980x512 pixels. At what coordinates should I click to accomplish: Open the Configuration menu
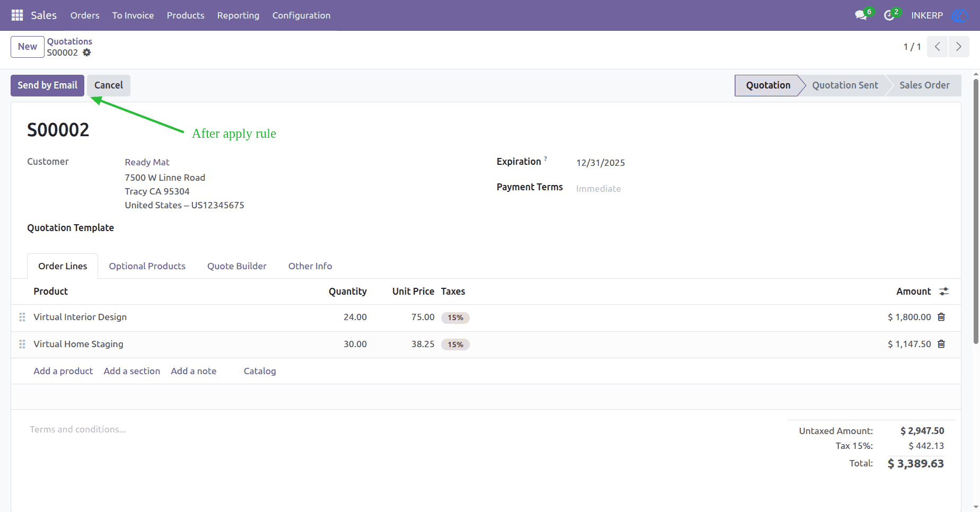coord(301,15)
